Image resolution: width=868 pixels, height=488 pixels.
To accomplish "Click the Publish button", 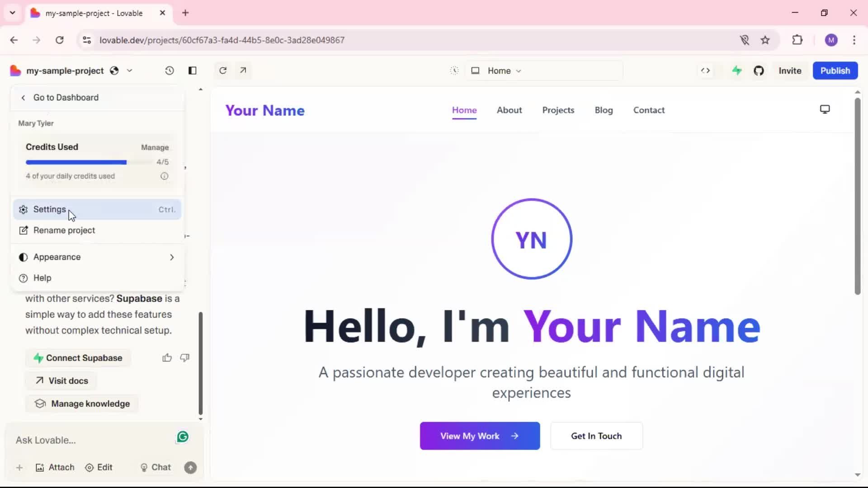I will pyautogui.click(x=835, y=70).
